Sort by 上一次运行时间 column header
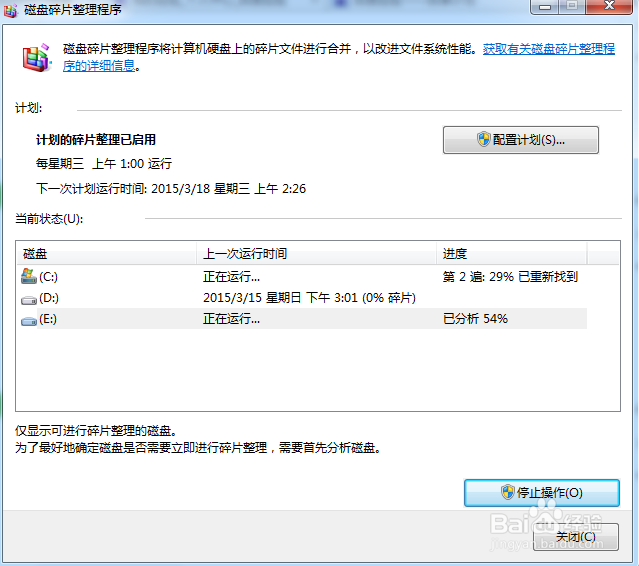The width and height of the screenshot is (639, 566). [x=316, y=253]
